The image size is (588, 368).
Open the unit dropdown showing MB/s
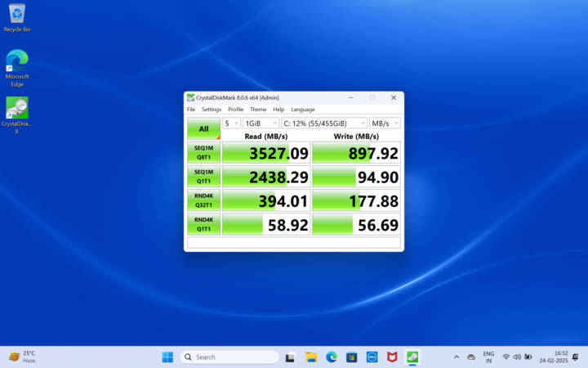(x=385, y=123)
